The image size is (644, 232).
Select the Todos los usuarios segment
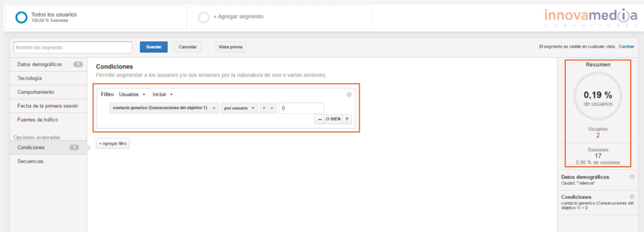point(96,18)
